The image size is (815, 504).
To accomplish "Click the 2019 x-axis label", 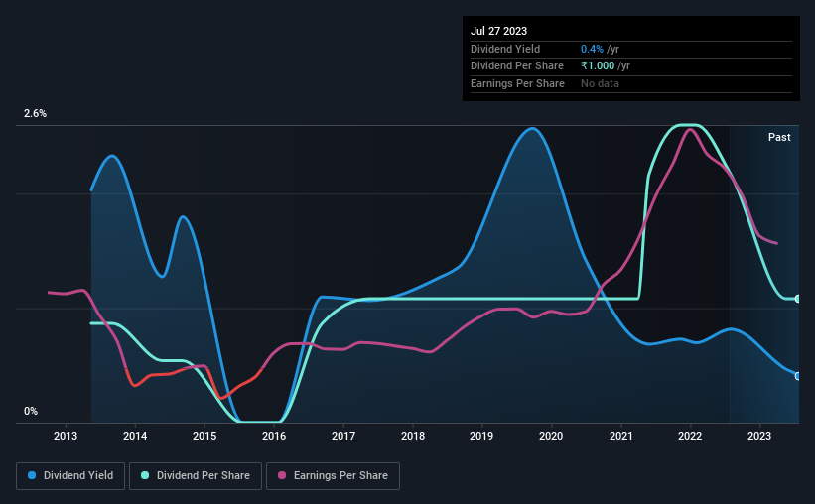I will coord(481,436).
